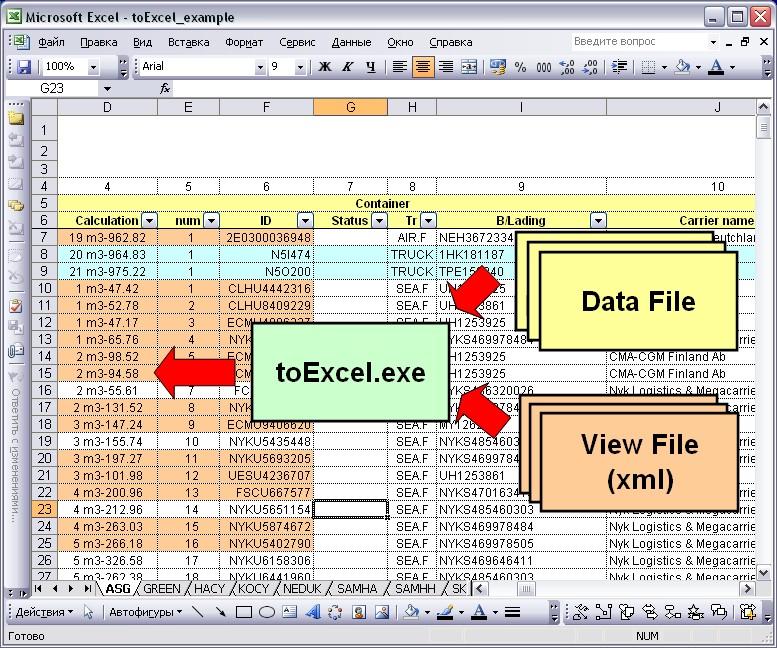Open ID column filter dropdown

305,220
